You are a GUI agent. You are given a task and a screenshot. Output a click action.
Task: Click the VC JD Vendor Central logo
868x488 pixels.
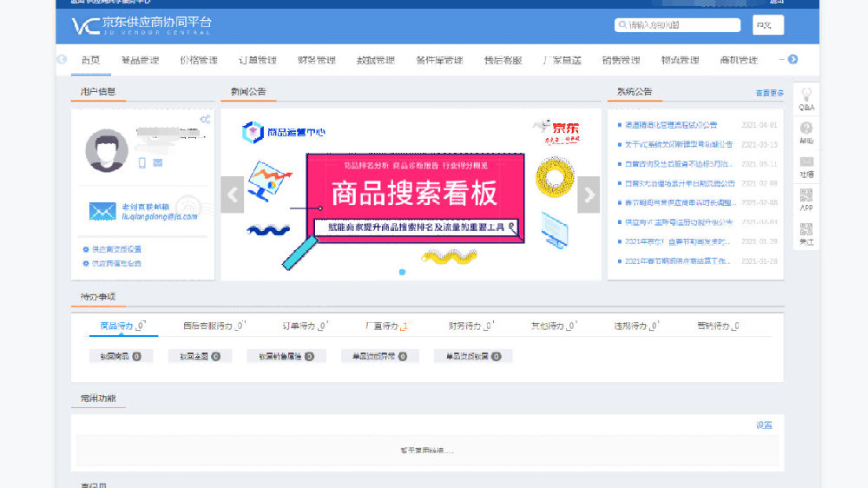141,25
